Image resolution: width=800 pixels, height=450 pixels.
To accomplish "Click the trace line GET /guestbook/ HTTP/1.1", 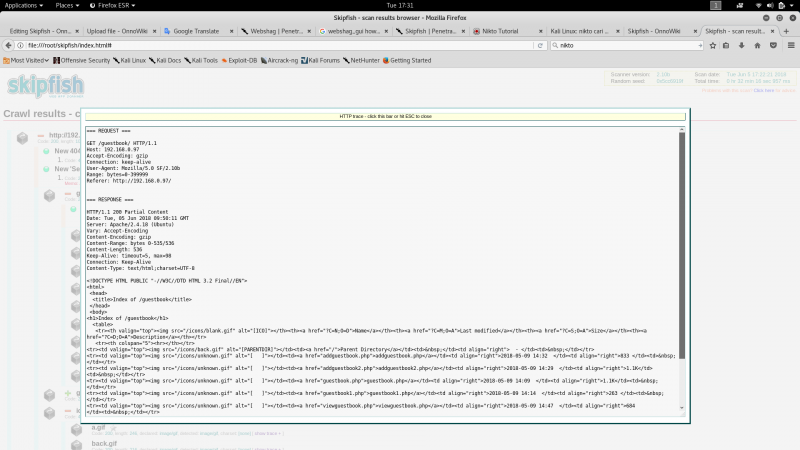I will pos(121,143).
